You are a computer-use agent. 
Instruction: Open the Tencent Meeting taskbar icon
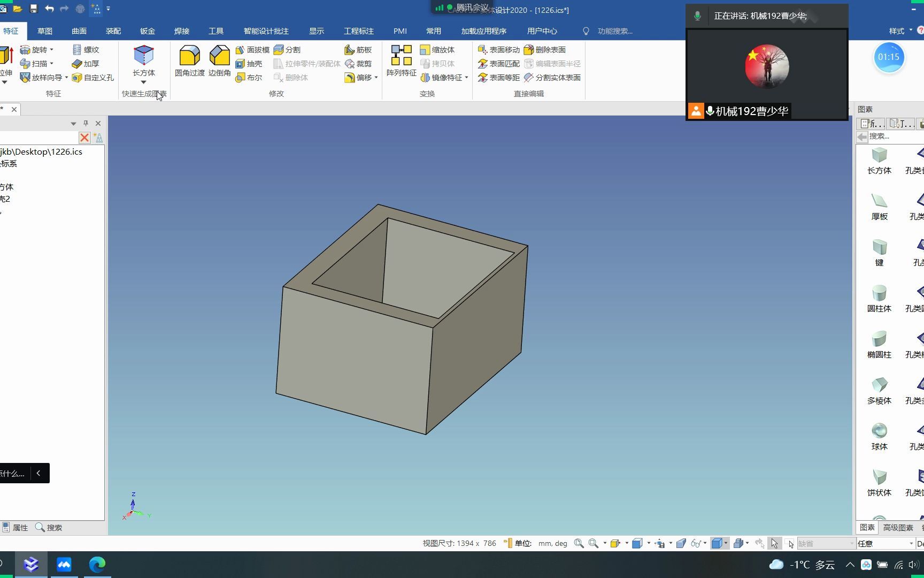click(64, 565)
